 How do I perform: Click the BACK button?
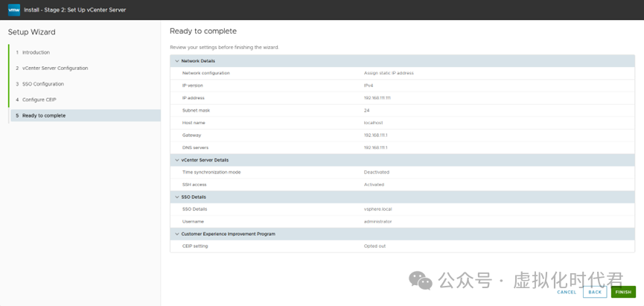pos(593,292)
